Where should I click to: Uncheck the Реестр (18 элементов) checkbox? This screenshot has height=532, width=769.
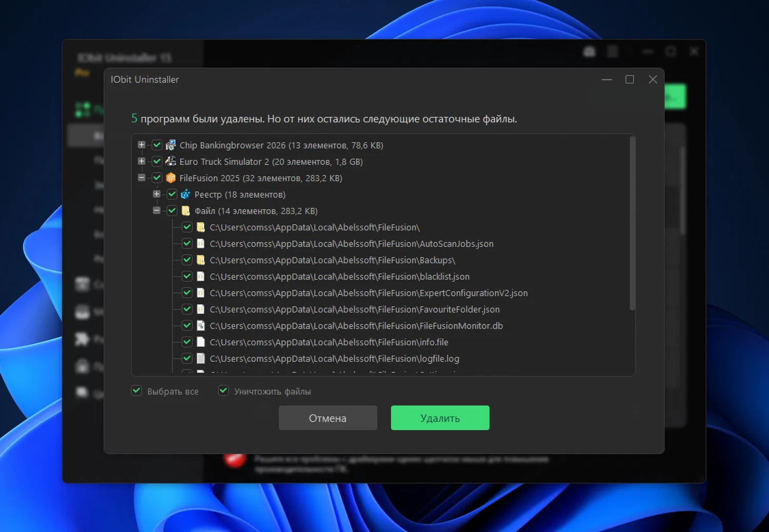click(172, 194)
